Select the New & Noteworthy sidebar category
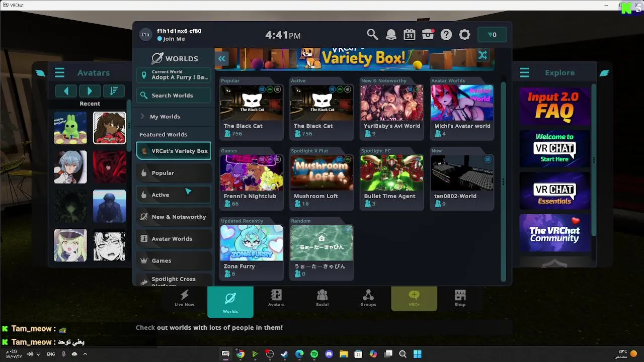644x362 pixels. 174,217
